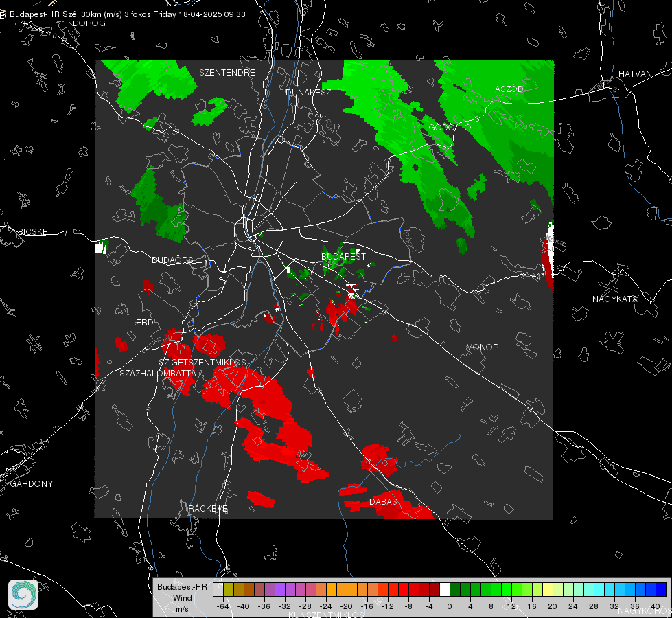This screenshot has height=618, width=672.
Task: Click the timestamp 'Friday 18-04-2025 09:33'
Action: (x=199, y=14)
